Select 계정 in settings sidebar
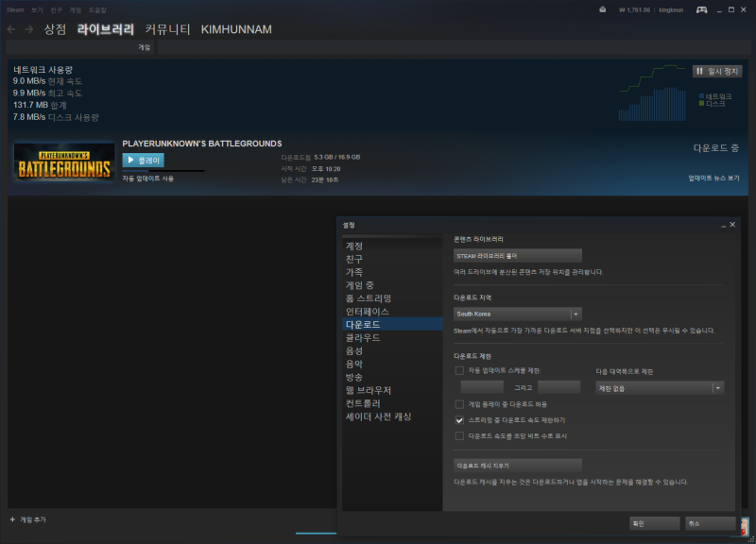This screenshot has height=544, width=756. tap(392, 246)
